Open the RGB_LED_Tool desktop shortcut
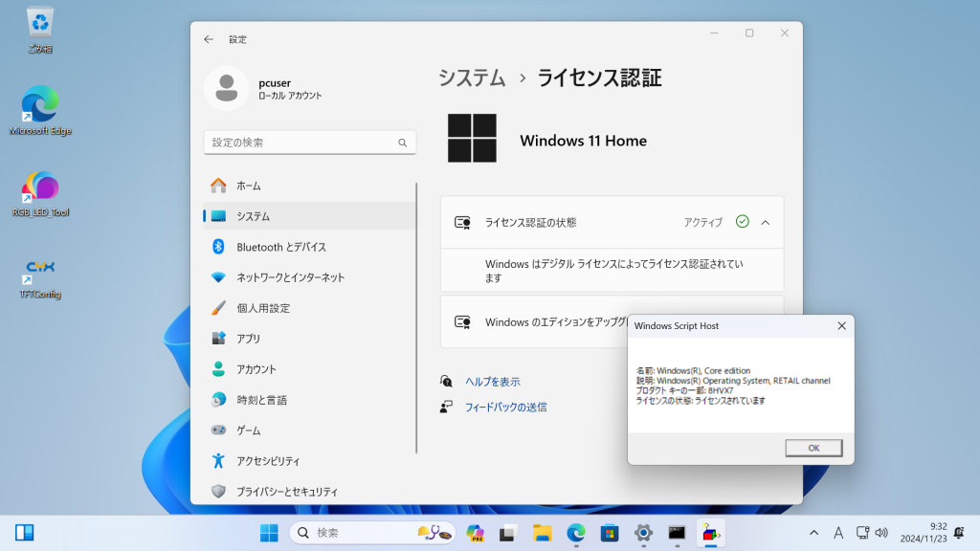The height and width of the screenshot is (551, 980). coord(40,193)
